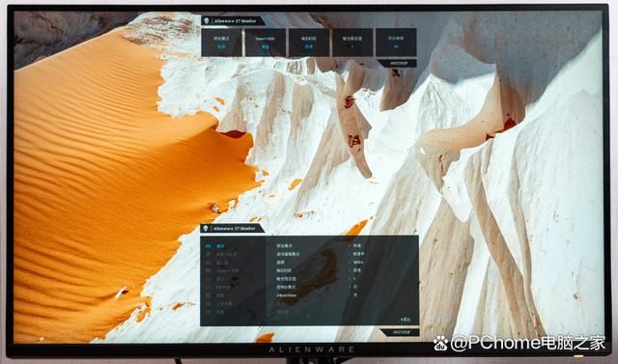Select the 响应时间 tile in top status bar

coord(309,42)
